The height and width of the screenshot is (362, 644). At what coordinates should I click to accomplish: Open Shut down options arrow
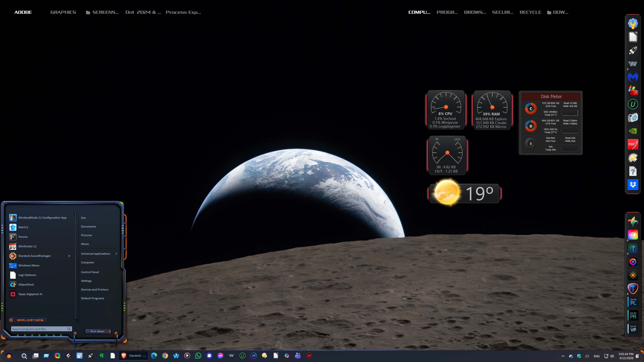click(110, 331)
